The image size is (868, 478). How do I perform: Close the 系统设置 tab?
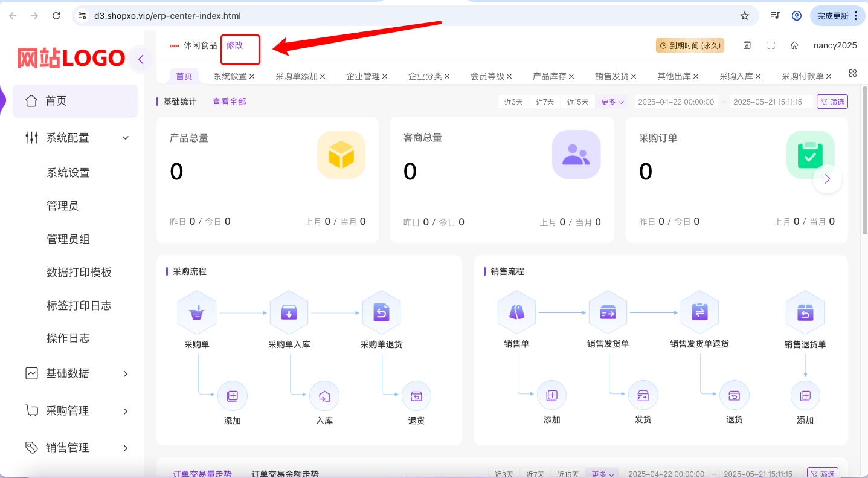pos(252,76)
